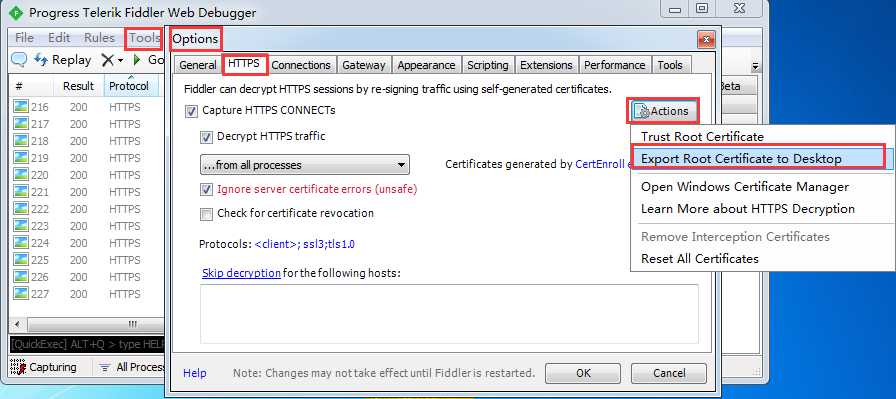Switch to the Gateway tab
Screen dimensions: 896x399
[x=363, y=65]
